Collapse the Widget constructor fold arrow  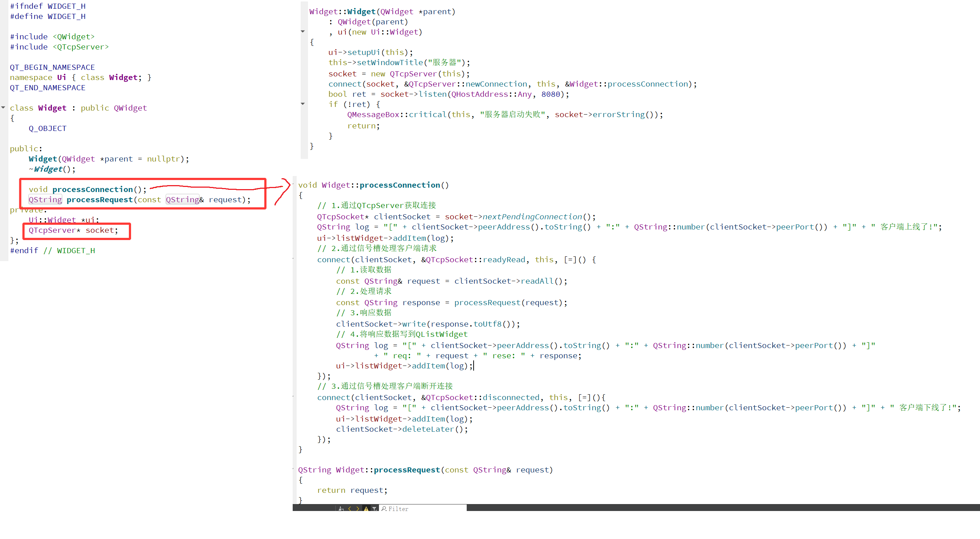[303, 32]
